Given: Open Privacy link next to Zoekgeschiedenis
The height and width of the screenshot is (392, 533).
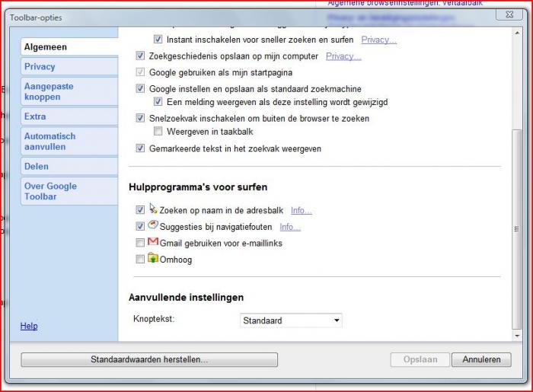Looking at the screenshot, I should click(343, 56).
